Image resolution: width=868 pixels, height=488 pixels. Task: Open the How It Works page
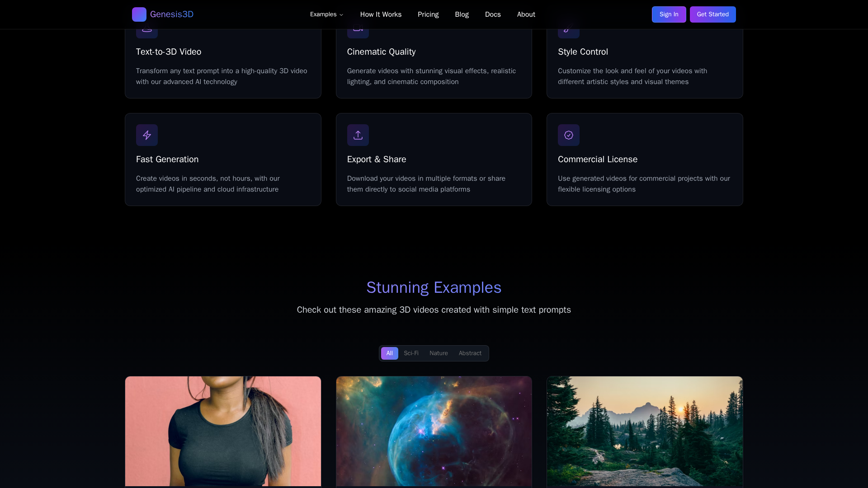coord(381,14)
